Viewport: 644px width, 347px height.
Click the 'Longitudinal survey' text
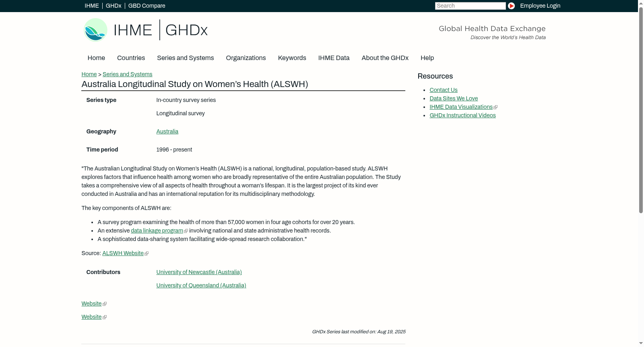[180, 113]
